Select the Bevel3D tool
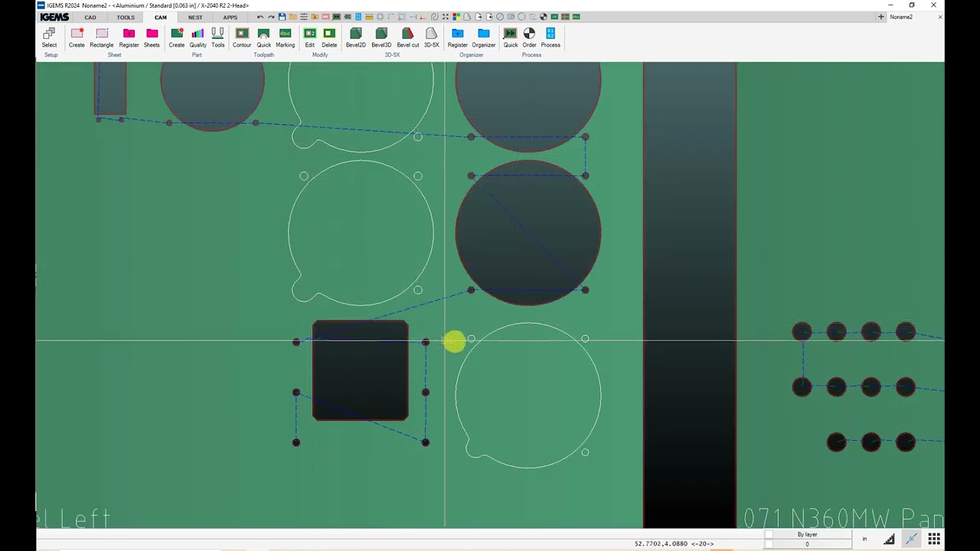Screen dimensions: 980x551 381,37
